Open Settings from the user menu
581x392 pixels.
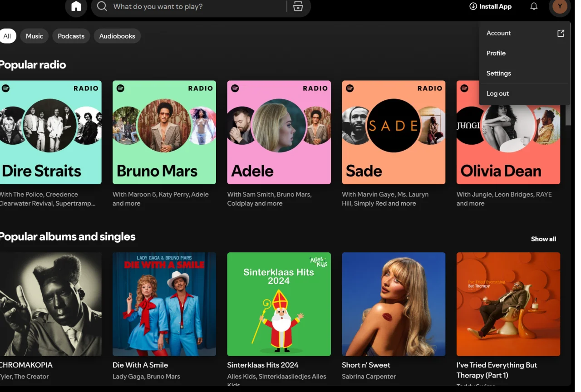click(525, 73)
